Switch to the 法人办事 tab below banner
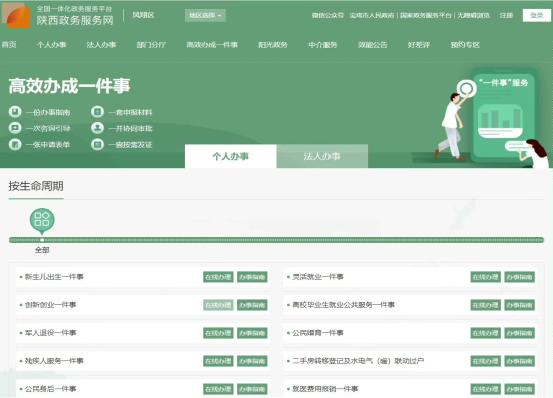This screenshot has height=398, width=553. click(322, 156)
